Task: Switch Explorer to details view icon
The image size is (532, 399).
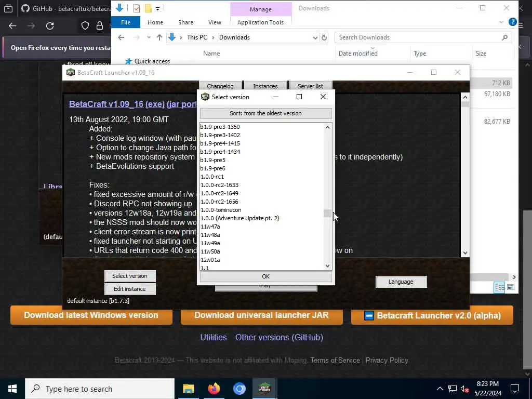Action: pos(499,287)
